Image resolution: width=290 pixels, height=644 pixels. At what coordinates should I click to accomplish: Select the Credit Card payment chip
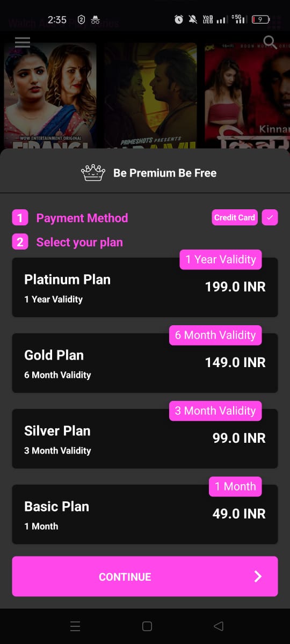(235, 217)
